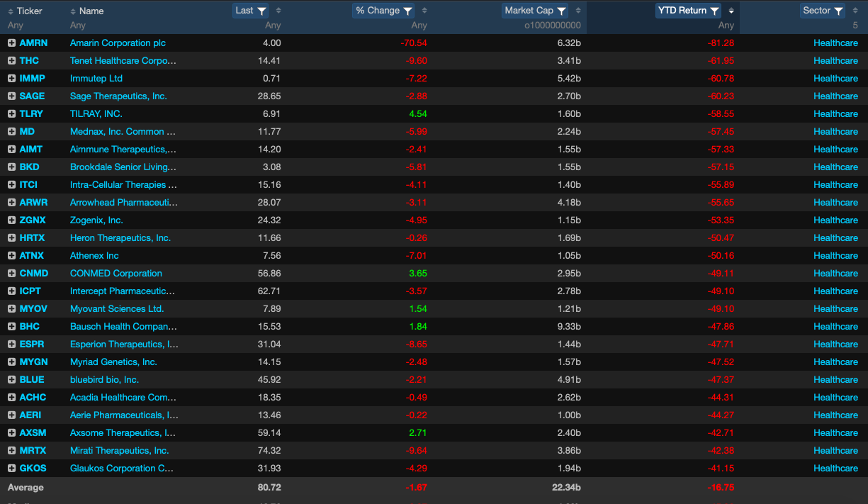Select the -16.75 average YTD return
The width and height of the screenshot is (868, 504).
[721, 488]
